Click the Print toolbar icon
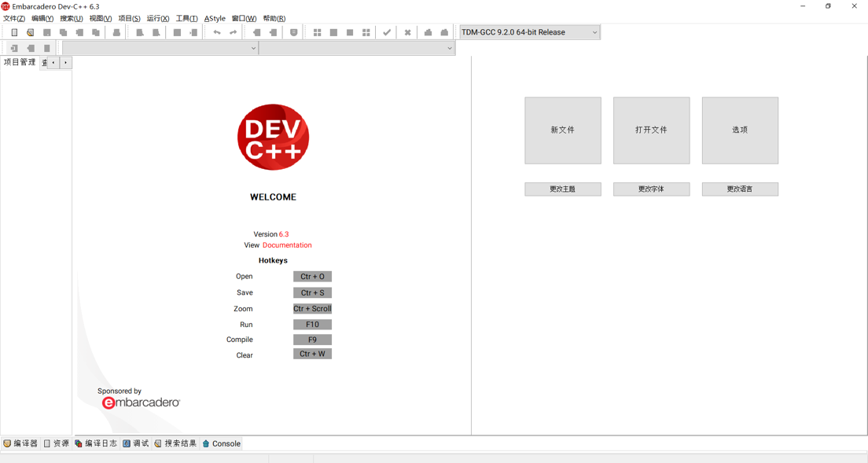The height and width of the screenshot is (463, 868). [x=116, y=33]
